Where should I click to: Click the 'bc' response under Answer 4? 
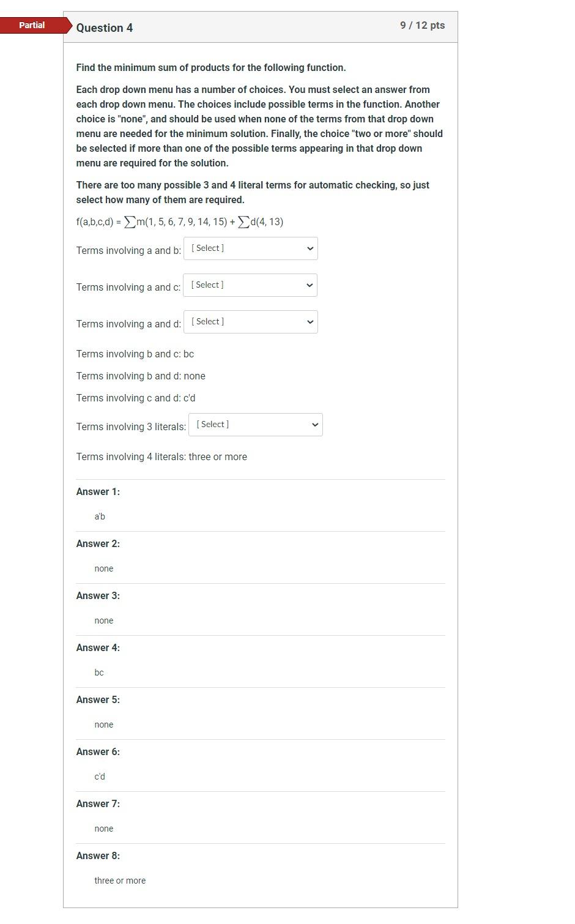click(x=98, y=672)
